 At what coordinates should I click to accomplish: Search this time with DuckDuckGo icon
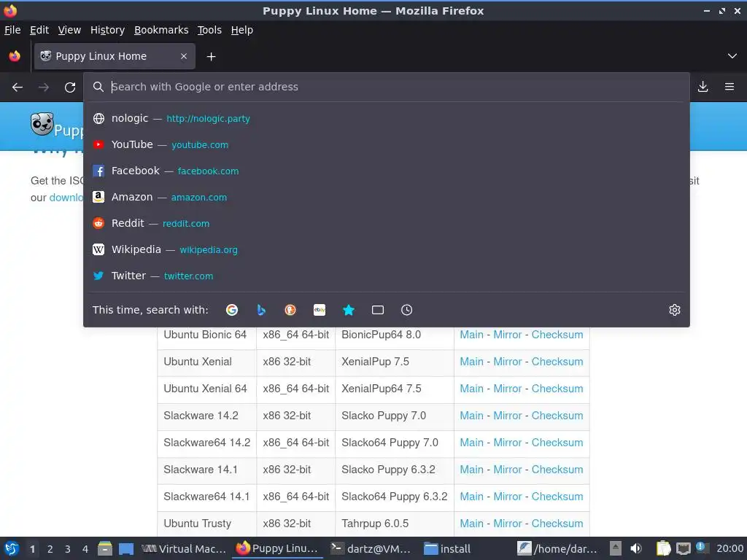(290, 310)
